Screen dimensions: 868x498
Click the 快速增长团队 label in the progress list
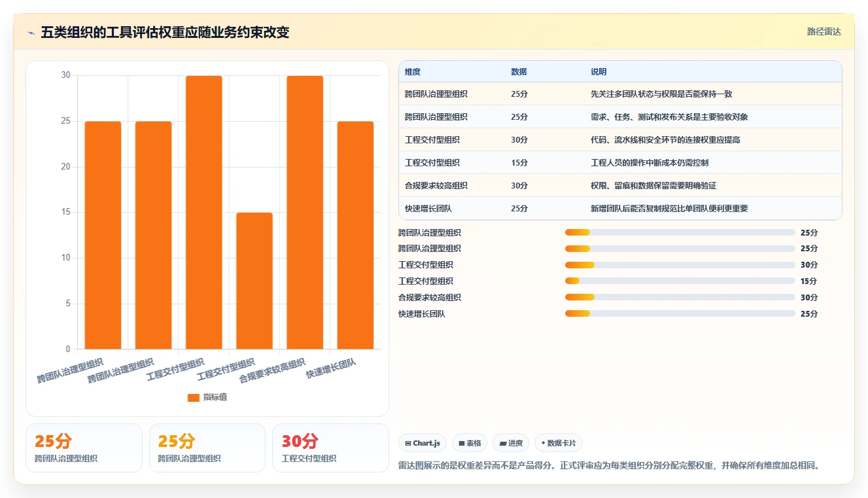click(422, 314)
